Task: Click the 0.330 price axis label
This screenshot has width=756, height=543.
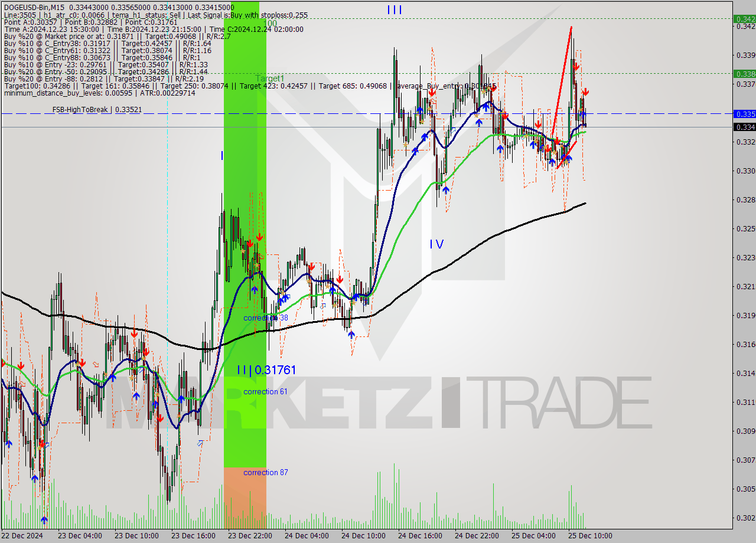Action: coord(745,171)
